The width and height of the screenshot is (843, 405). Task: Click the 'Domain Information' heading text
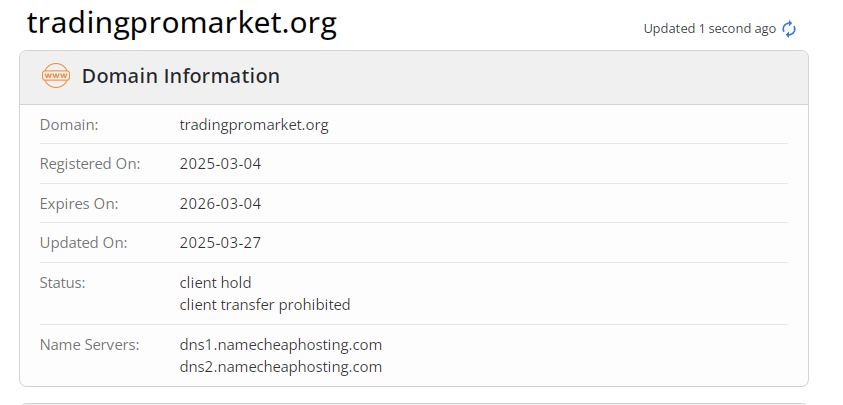(x=181, y=76)
